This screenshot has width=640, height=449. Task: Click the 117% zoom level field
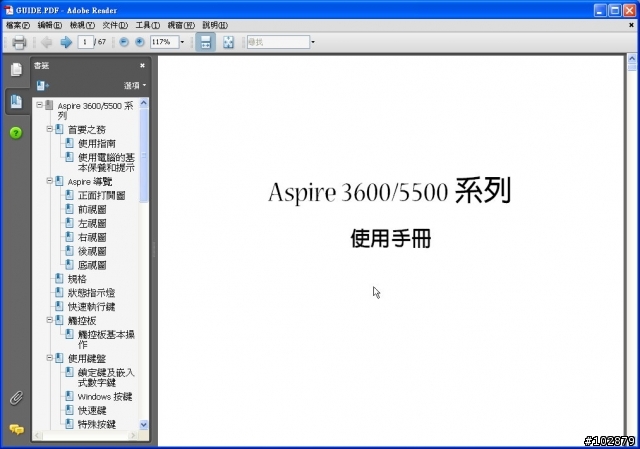(x=164, y=42)
